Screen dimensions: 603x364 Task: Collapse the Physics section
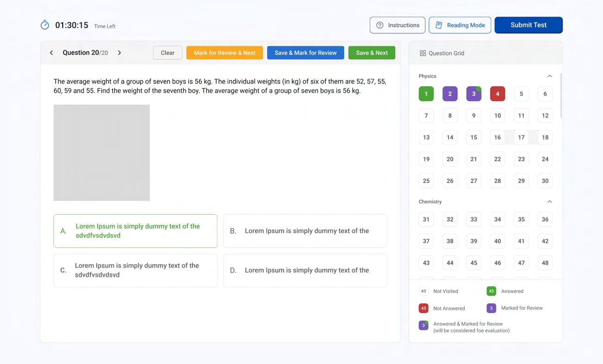tap(550, 76)
